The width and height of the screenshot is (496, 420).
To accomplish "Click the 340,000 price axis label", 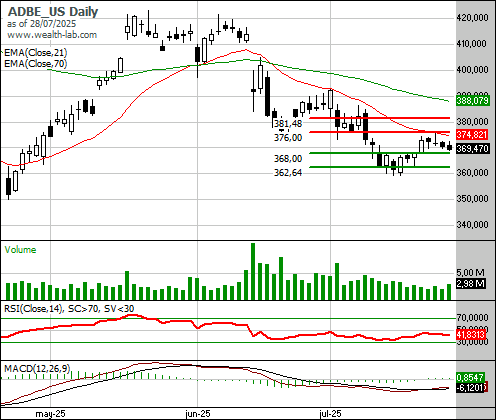I will pos(472,225).
